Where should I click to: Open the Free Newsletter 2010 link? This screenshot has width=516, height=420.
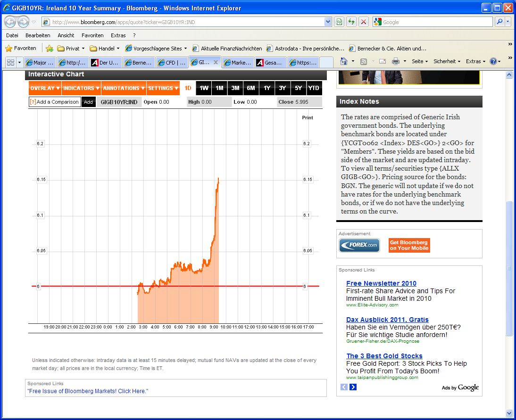pos(381,283)
